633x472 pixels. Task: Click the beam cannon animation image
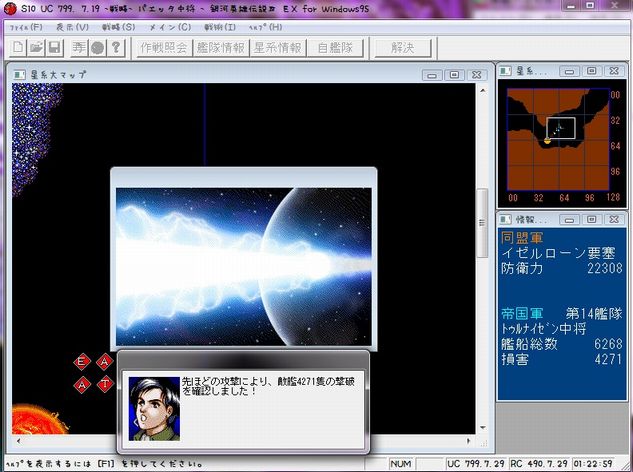(x=244, y=266)
